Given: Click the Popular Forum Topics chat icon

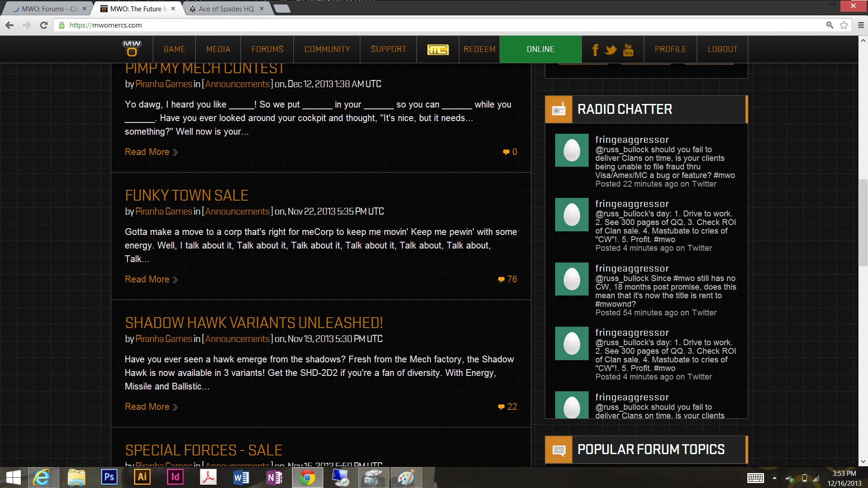Looking at the screenshot, I should [x=559, y=450].
